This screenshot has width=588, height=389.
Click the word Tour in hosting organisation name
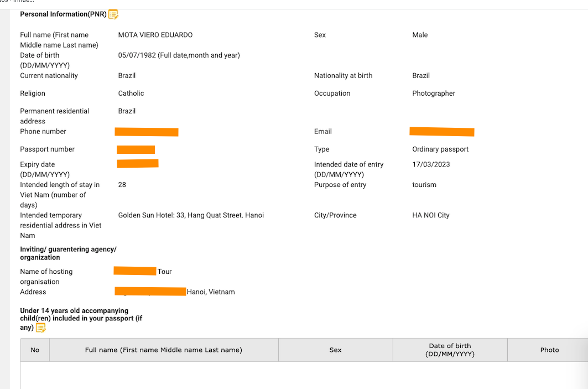[x=165, y=272]
